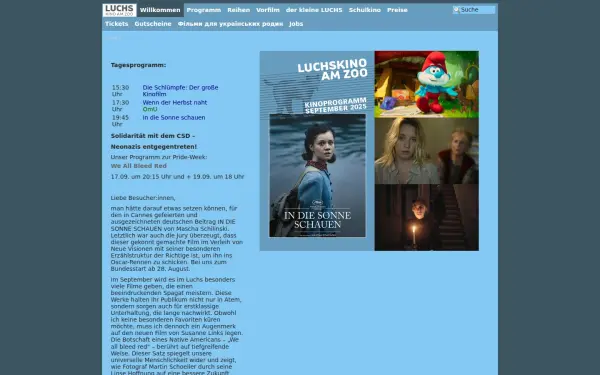Click the search magnifier icon
Viewport: 600px width, 375px height.
click(456, 10)
